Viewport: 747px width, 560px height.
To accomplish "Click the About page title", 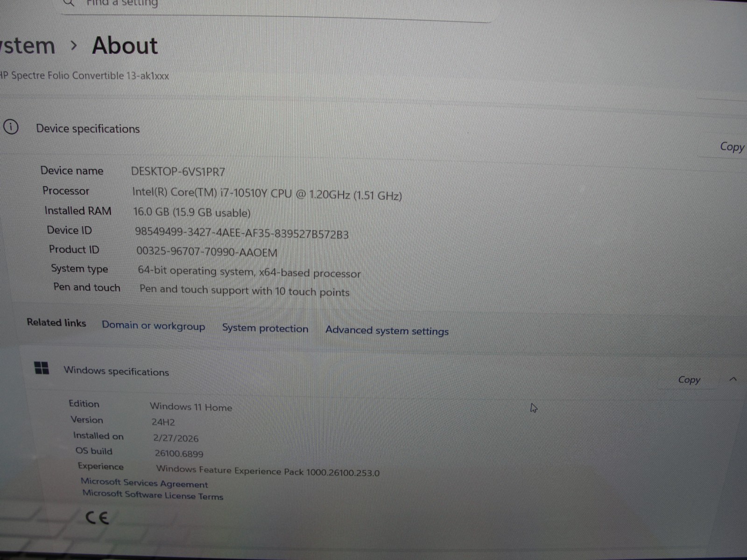I will tap(125, 46).
